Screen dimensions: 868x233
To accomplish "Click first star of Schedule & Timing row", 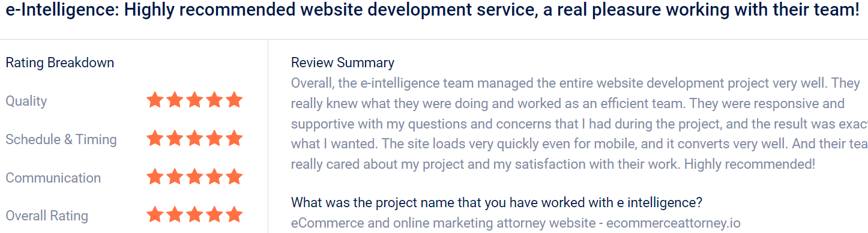I will click(155, 138).
